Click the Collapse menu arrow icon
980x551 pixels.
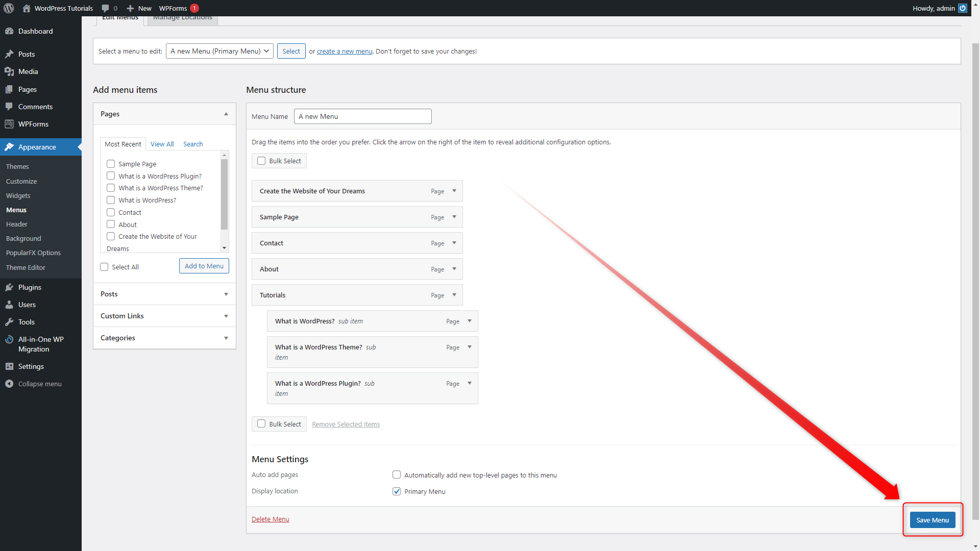(x=9, y=384)
